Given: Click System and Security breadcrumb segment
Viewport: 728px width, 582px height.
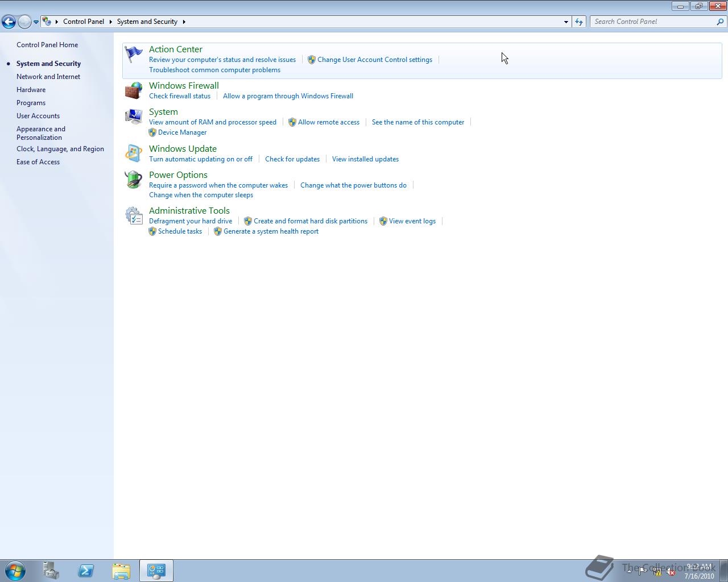Looking at the screenshot, I should [147, 22].
